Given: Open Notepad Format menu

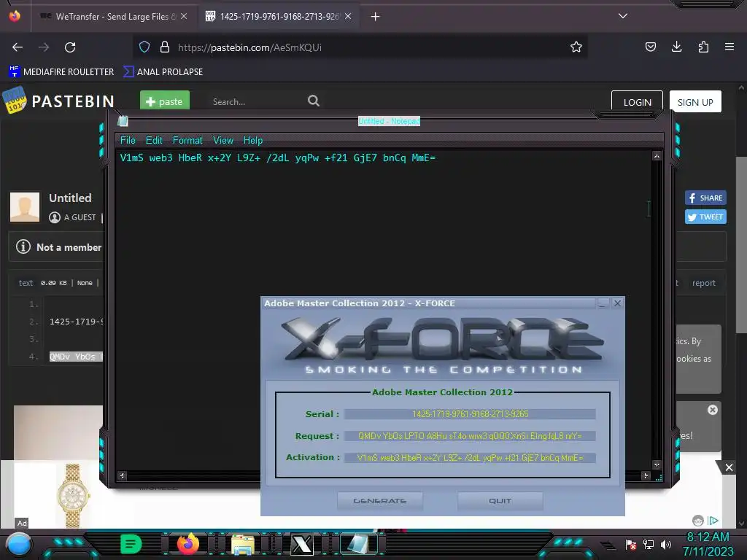Looking at the screenshot, I should pos(187,141).
